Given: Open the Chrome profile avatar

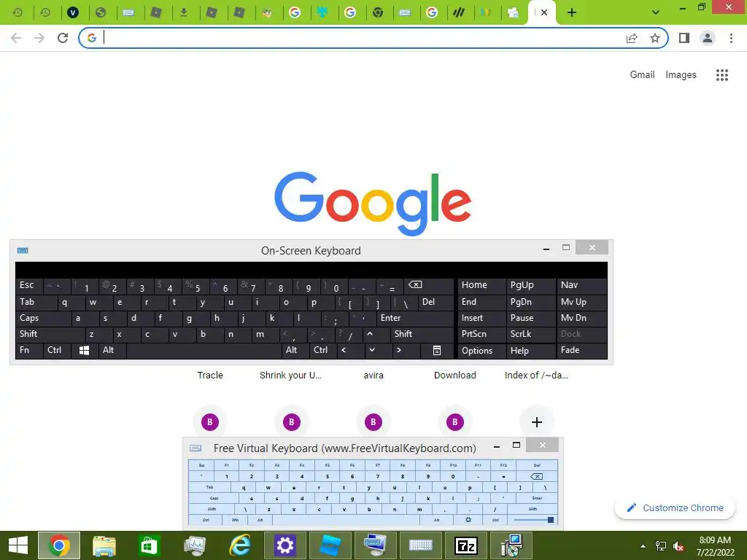Looking at the screenshot, I should [x=708, y=38].
